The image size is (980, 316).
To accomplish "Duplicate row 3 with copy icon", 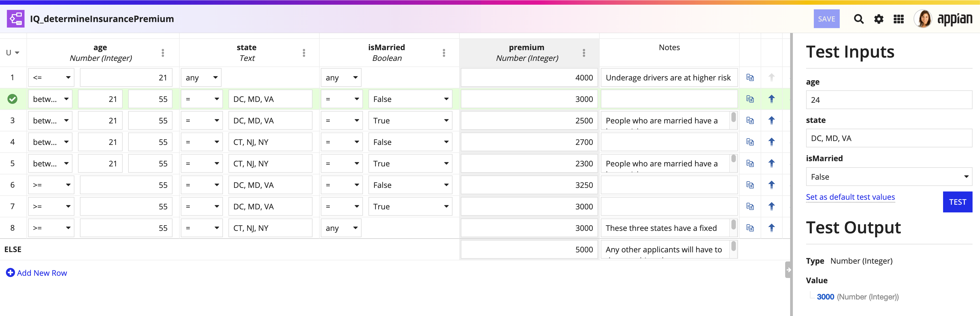I will (750, 121).
